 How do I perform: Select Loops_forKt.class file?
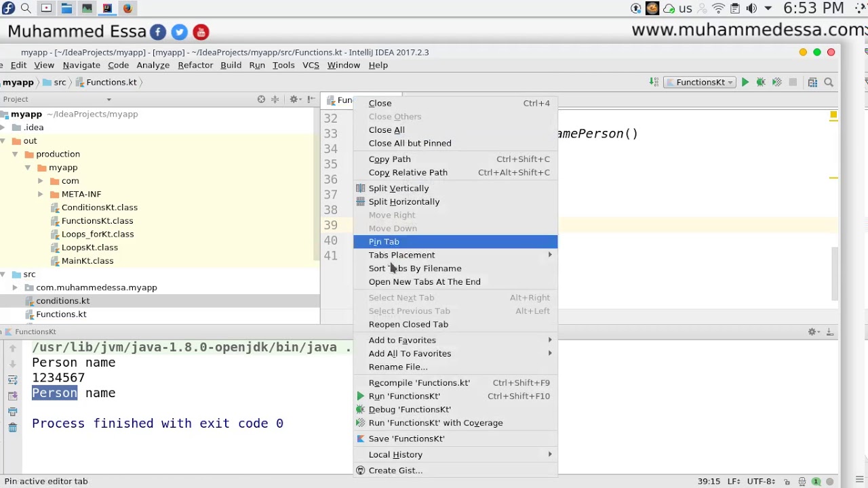point(98,235)
